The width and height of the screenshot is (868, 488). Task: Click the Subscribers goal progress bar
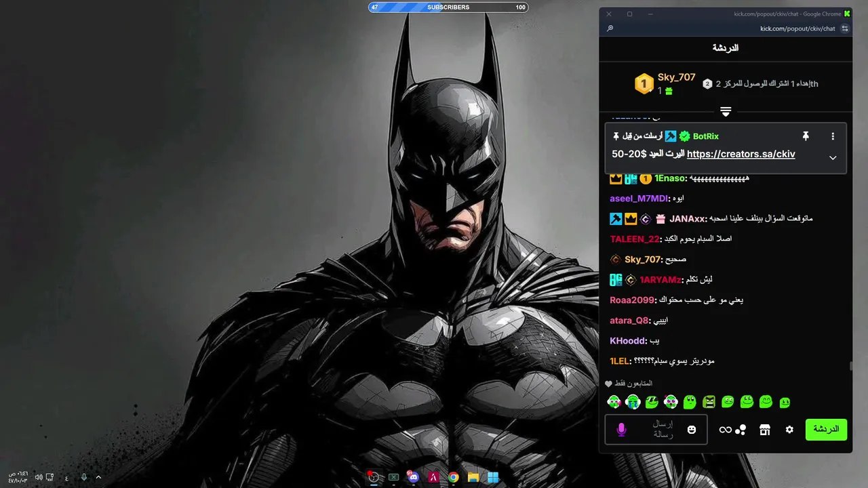[448, 7]
